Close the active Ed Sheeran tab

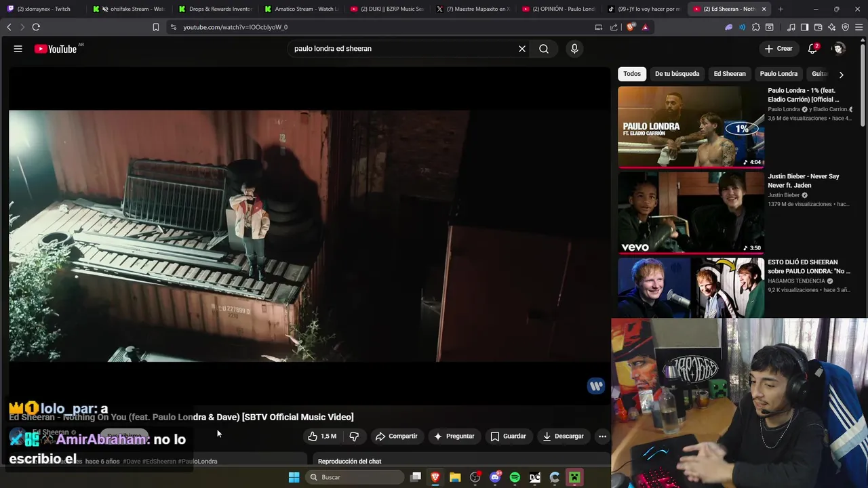pos(764,9)
